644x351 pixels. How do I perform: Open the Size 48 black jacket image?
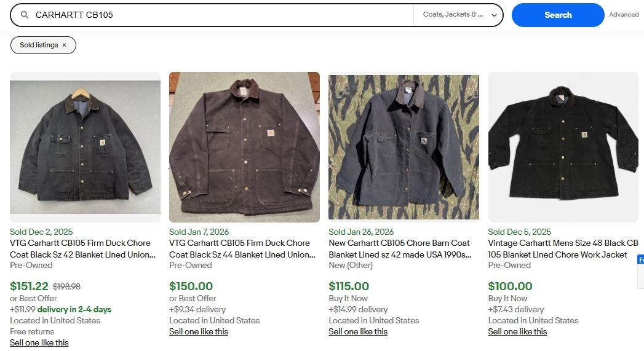[x=563, y=147]
